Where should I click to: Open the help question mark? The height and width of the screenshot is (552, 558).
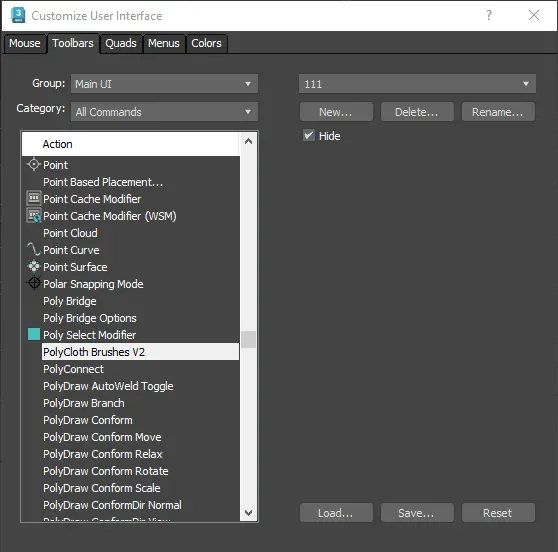[x=489, y=15]
